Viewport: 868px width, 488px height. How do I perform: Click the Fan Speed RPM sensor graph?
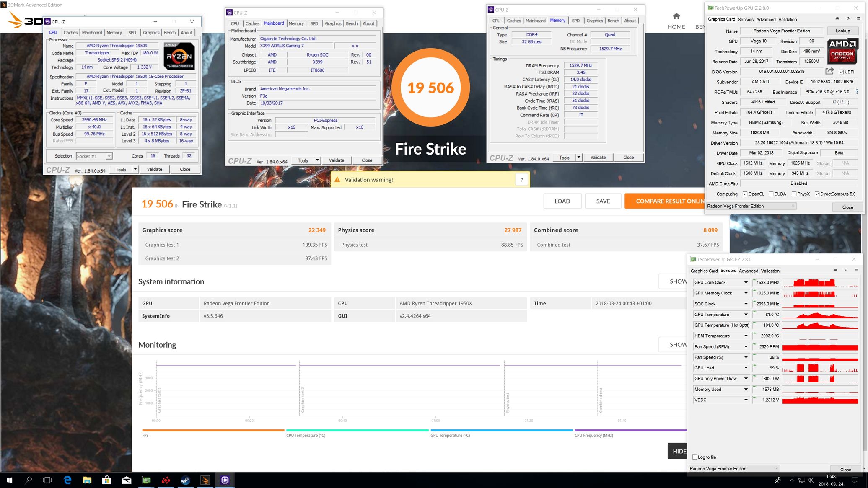[820, 347]
